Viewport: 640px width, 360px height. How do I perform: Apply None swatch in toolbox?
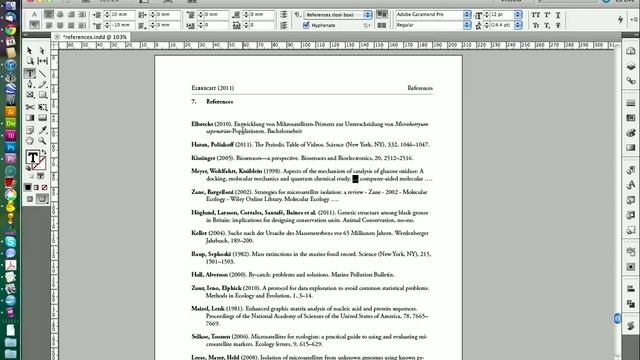tap(44, 187)
